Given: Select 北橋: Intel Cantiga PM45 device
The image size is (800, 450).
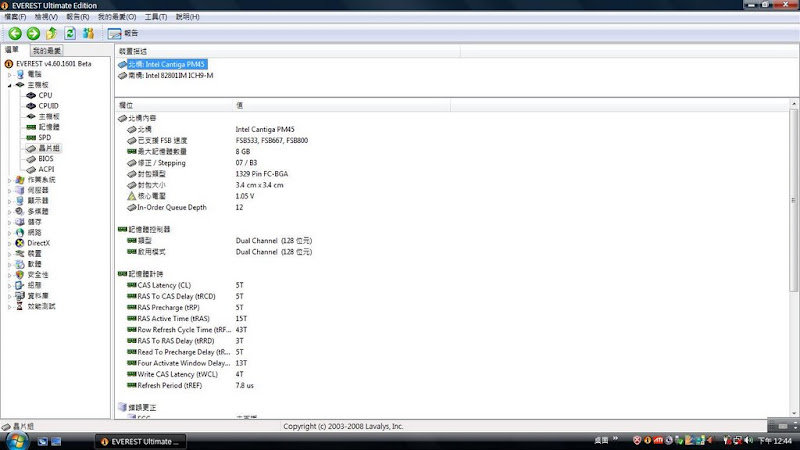Looking at the screenshot, I should (x=166, y=64).
